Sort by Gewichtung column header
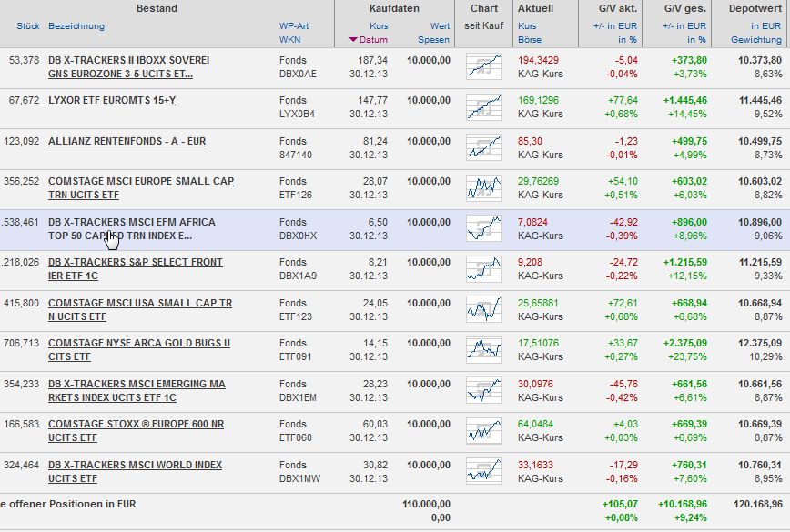 (756, 40)
